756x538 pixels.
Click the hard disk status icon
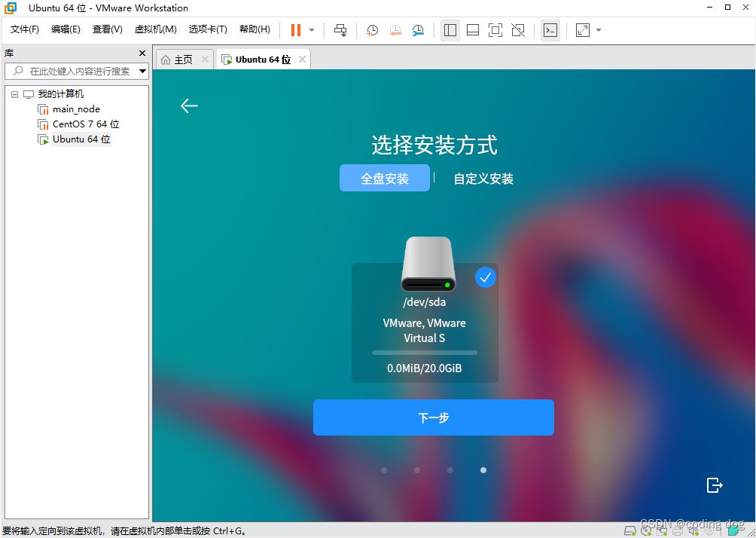[x=630, y=531]
